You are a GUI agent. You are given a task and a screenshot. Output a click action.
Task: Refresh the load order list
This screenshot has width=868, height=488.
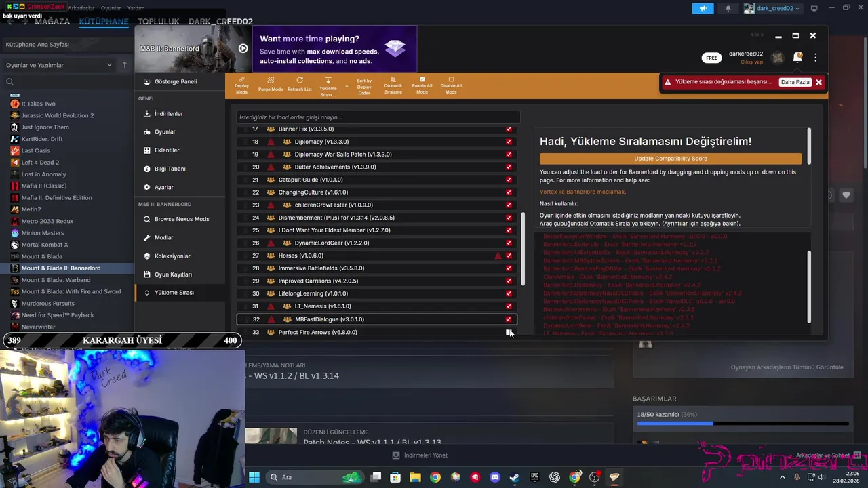[299, 85]
